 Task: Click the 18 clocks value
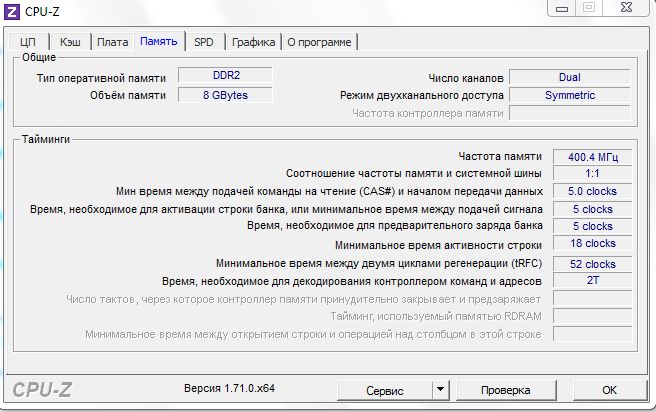(x=592, y=243)
